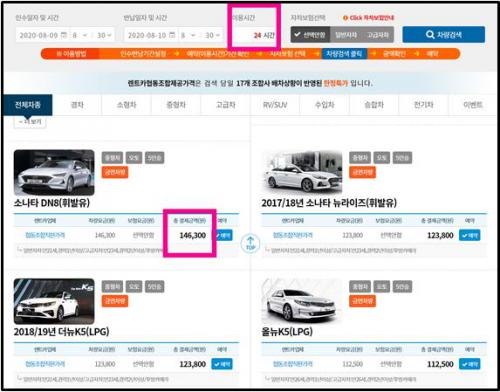Open the provider price link under 올뉴K5(LPG)
The width and height of the screenshot is (500, 392).
(293, 364)
